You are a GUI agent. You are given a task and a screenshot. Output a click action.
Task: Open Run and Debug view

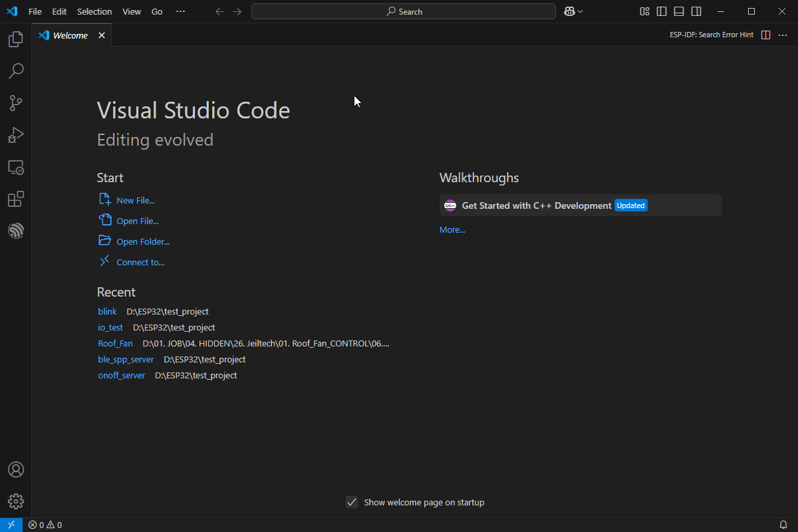(15, 135)
